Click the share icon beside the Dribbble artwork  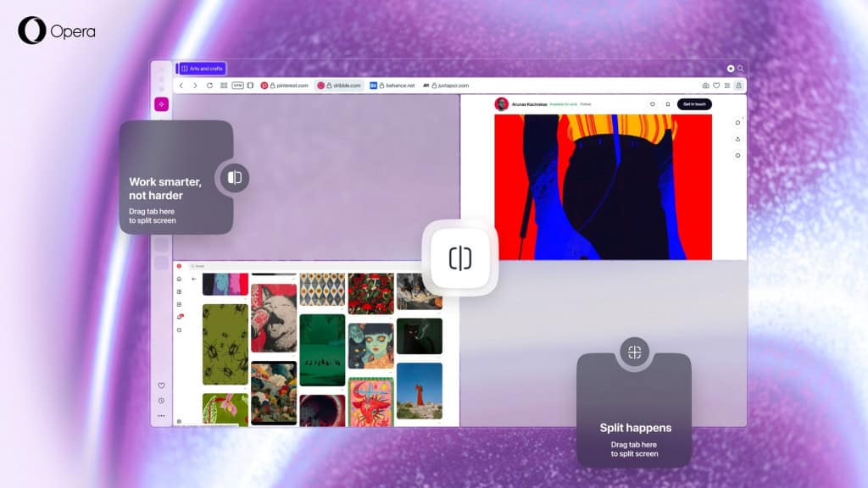[737, 139]
